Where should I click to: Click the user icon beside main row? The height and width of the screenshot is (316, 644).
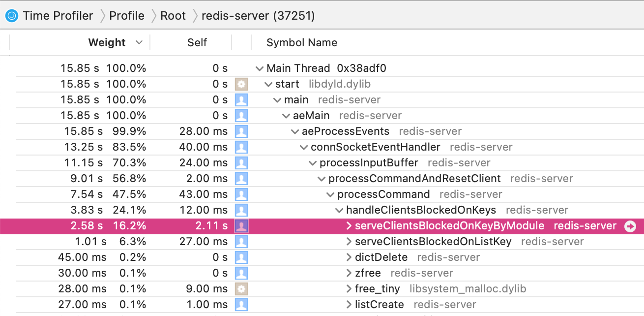point(241,100)
